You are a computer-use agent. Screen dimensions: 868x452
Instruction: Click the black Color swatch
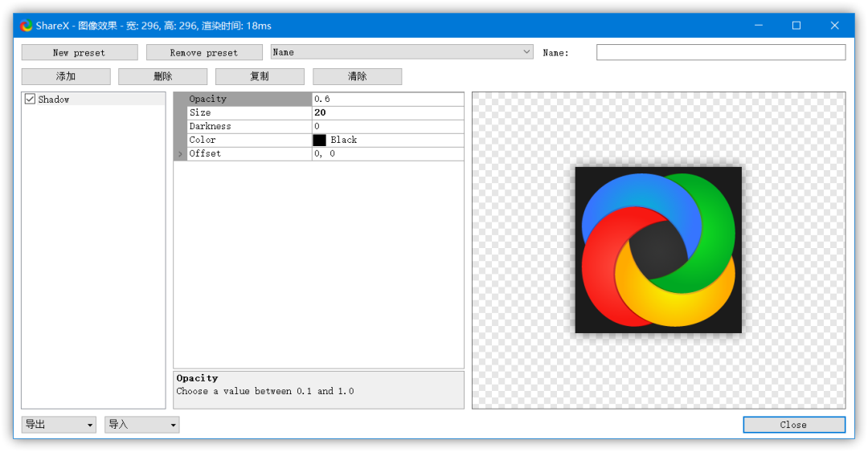coord(320,140)
